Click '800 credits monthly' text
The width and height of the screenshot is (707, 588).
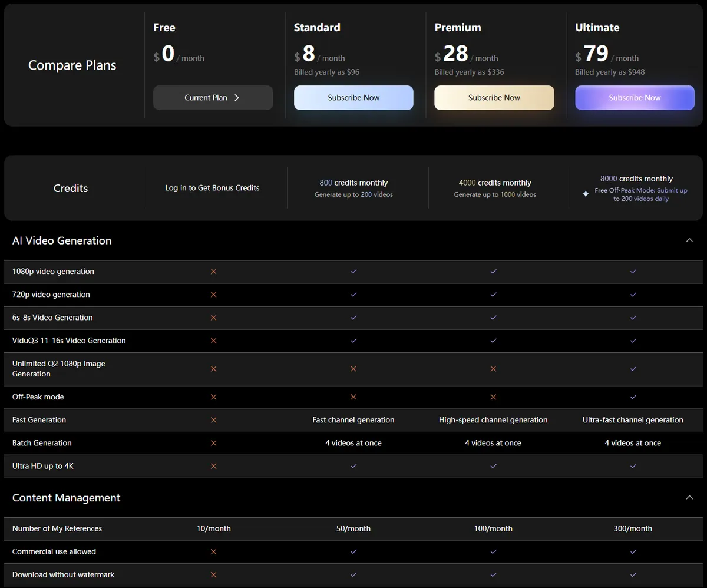(353, 183)
